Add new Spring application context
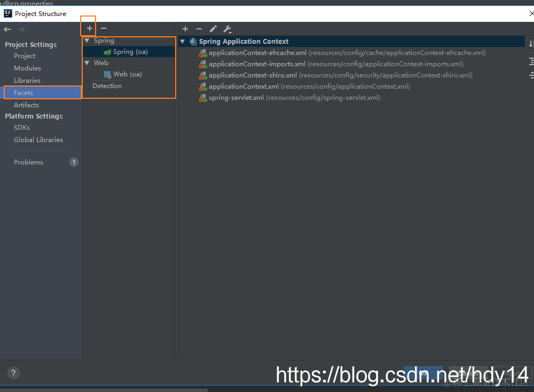 click(x=185, y=29)
